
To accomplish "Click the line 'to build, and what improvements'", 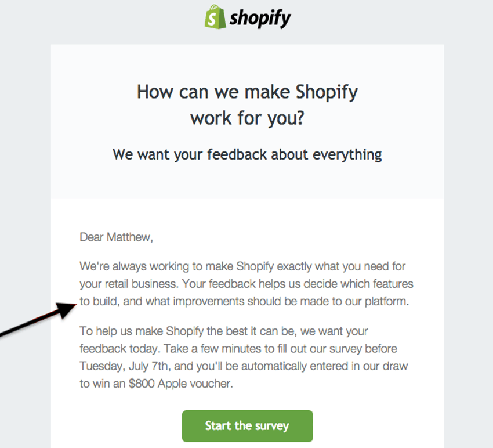I will tap(244, 301).
